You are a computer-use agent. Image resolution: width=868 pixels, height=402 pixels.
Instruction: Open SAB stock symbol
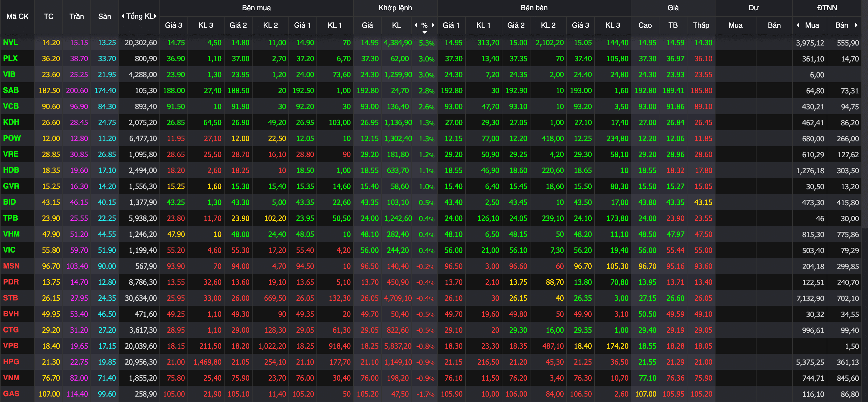[x=11, y=90]
